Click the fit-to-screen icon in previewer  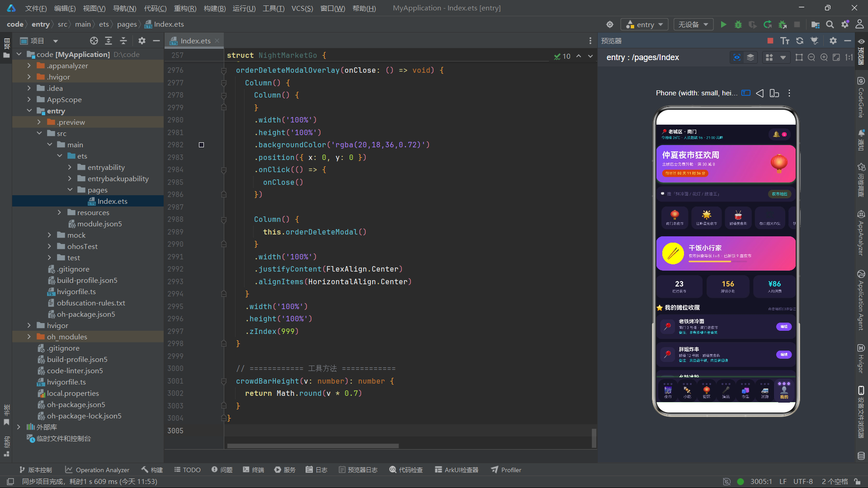click(836, 57)
